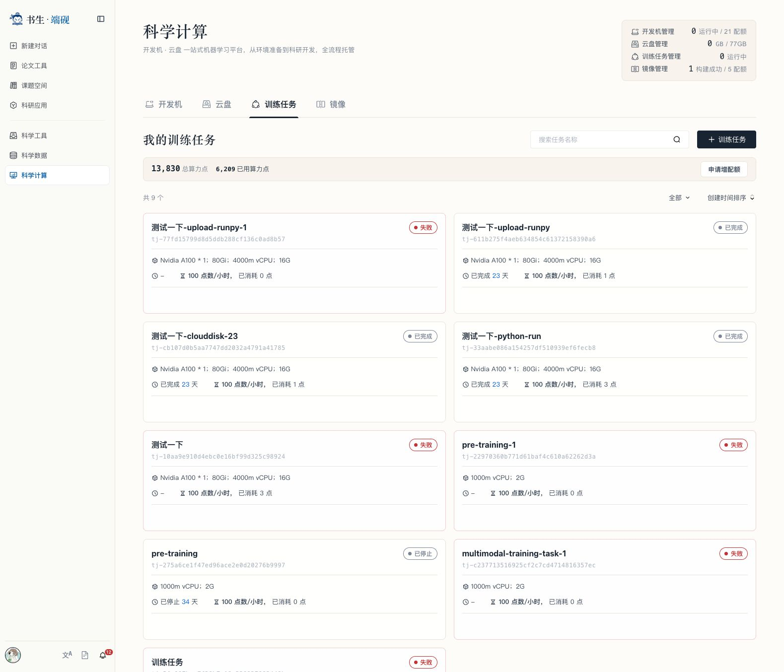The height and width of the screenshot is (672, 784).
Task: Switch to the 开发机 tab
Action: point(163,104)
